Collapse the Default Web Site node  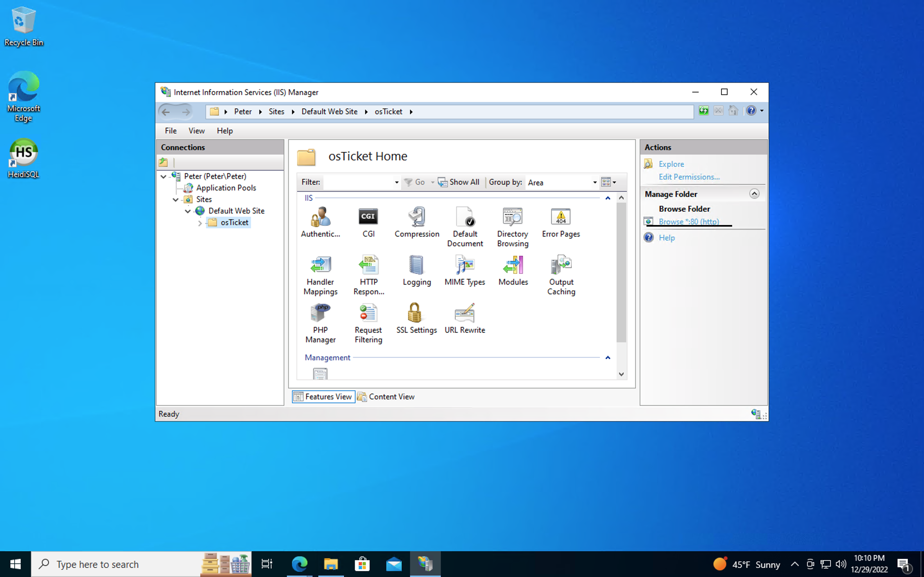pyautogui.click(x=187, y=211)
